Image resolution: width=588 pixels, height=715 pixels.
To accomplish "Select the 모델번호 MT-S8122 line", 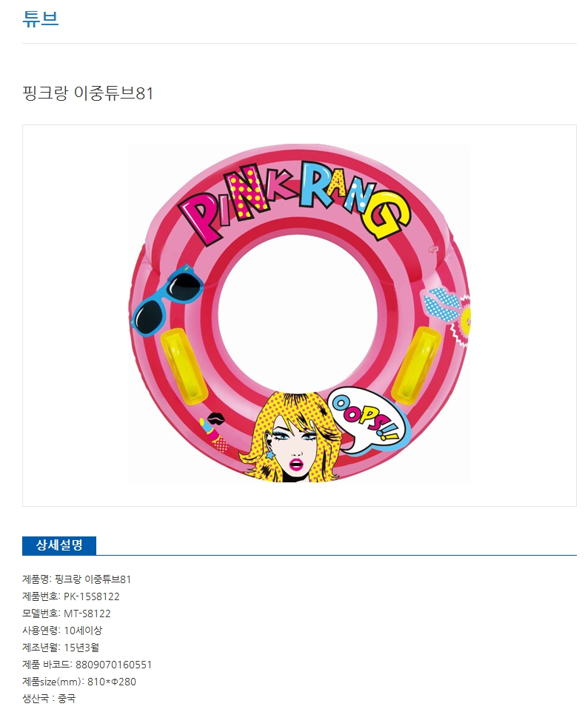I will [x=67, y=613].
